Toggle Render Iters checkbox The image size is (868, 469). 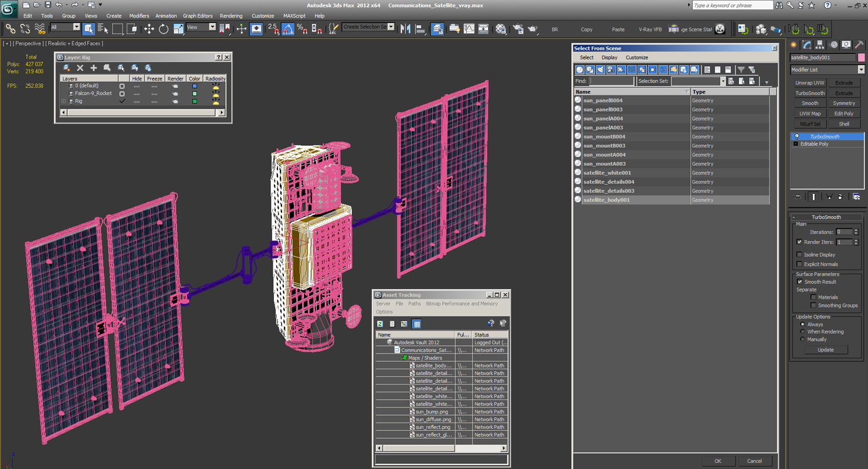(799, 242)
